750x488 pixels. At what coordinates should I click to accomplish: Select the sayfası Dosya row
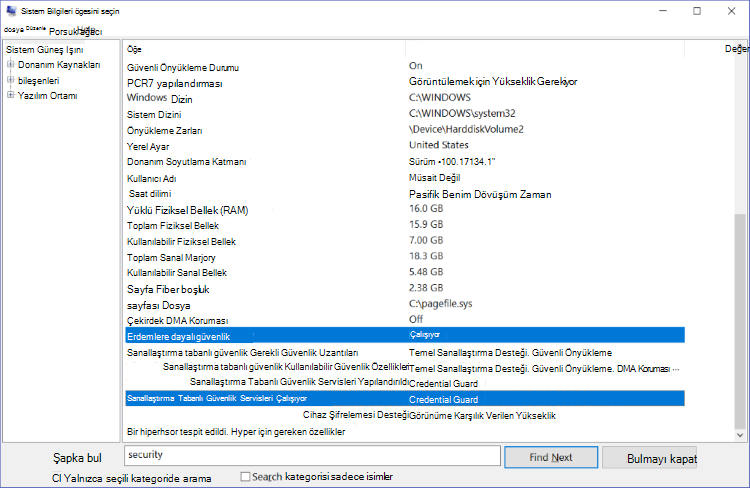(x=405, y=304)
